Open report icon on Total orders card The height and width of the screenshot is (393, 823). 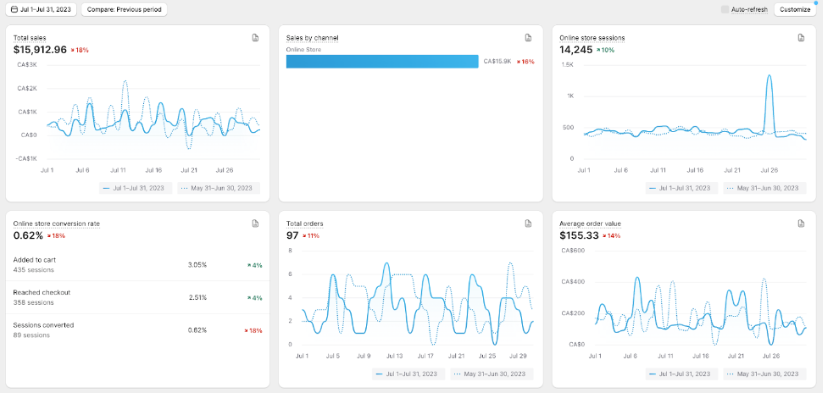tap(528, 224)
